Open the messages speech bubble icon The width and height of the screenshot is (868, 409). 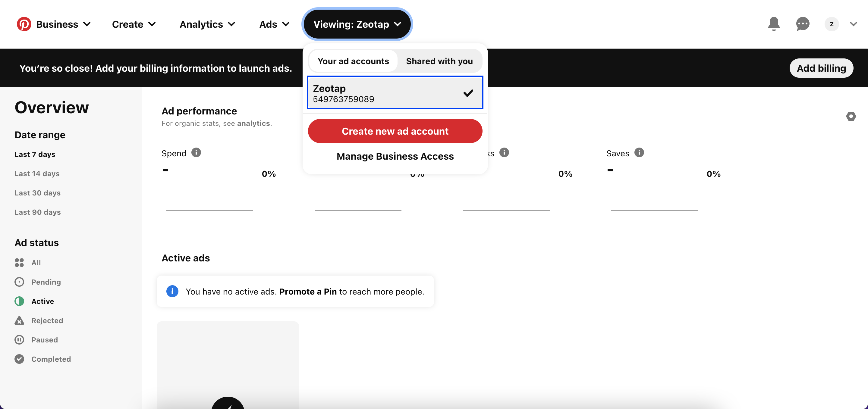[x=803, y=24]
